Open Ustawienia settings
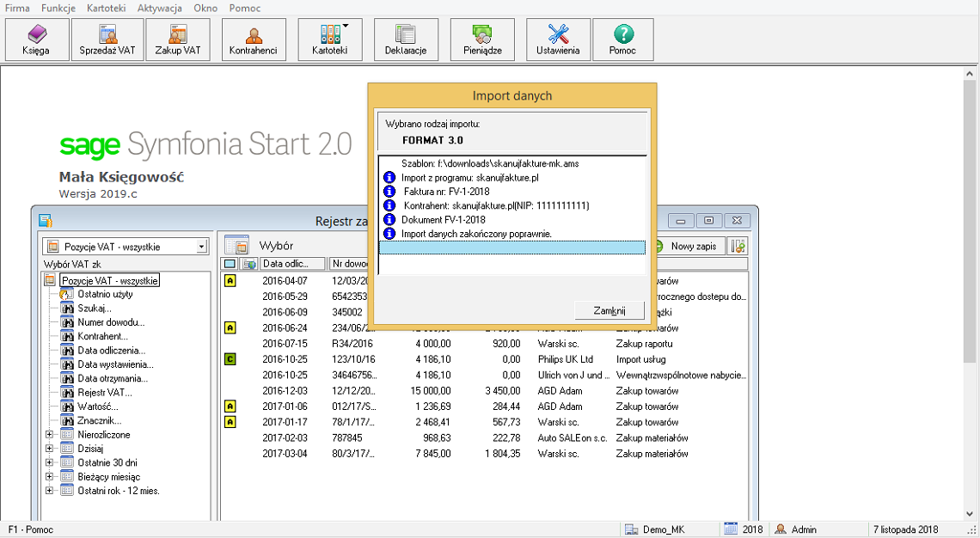Screen dimensions: 980x538 [558, 40]
